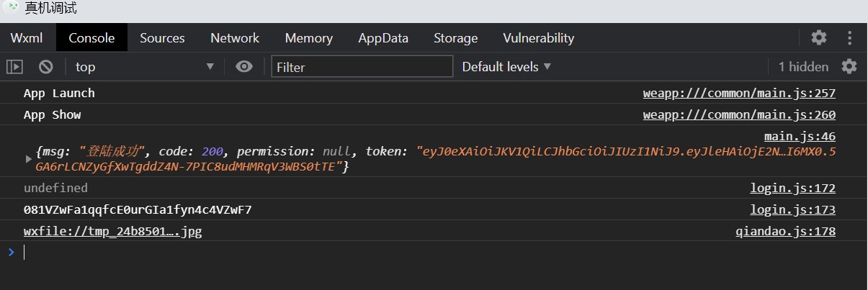This screenshot has width=868, height=290.
Task: Clear console with the ban icon
Action: [46, 67]
